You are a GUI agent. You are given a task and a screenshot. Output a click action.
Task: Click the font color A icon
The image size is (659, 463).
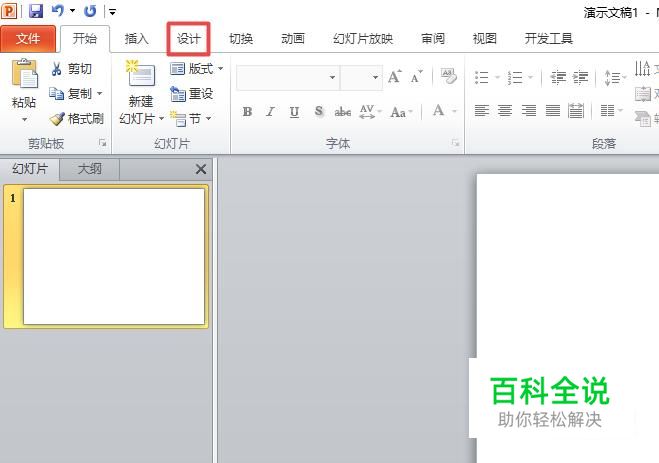tap(439, 111)
